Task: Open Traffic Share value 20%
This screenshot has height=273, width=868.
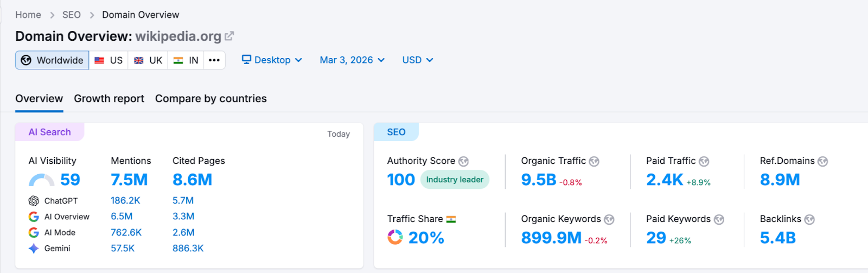Action: click(426, 238)
